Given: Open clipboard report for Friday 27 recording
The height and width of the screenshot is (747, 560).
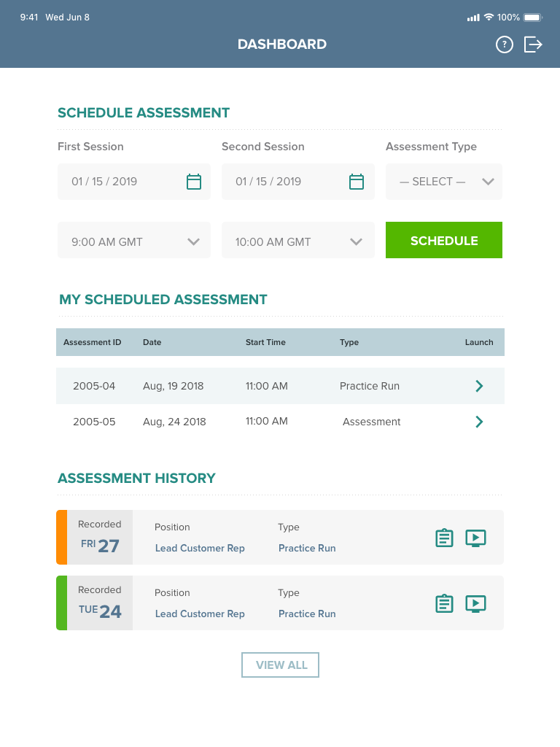Looking at the screenshot, I should click(x=444, y=538).
